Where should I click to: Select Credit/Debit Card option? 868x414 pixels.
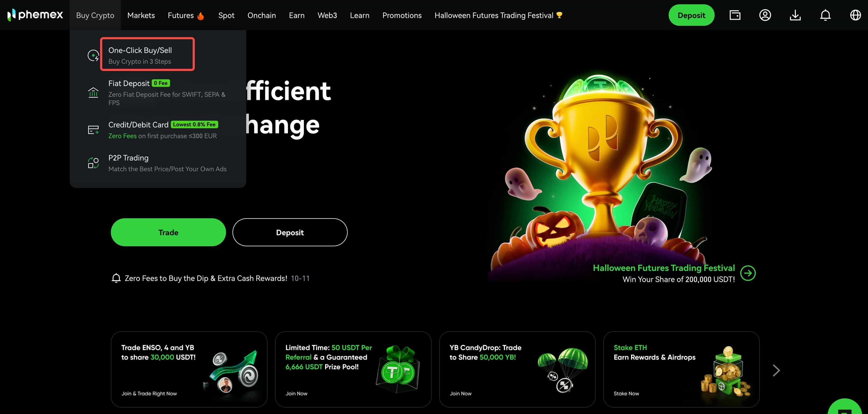pos(163,130)
